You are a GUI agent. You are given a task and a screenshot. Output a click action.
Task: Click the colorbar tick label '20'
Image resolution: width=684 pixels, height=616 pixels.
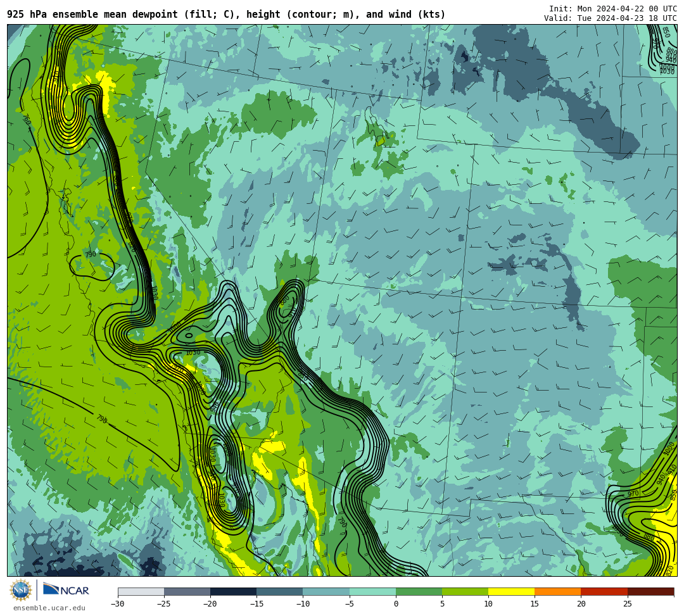coord(581,604)
